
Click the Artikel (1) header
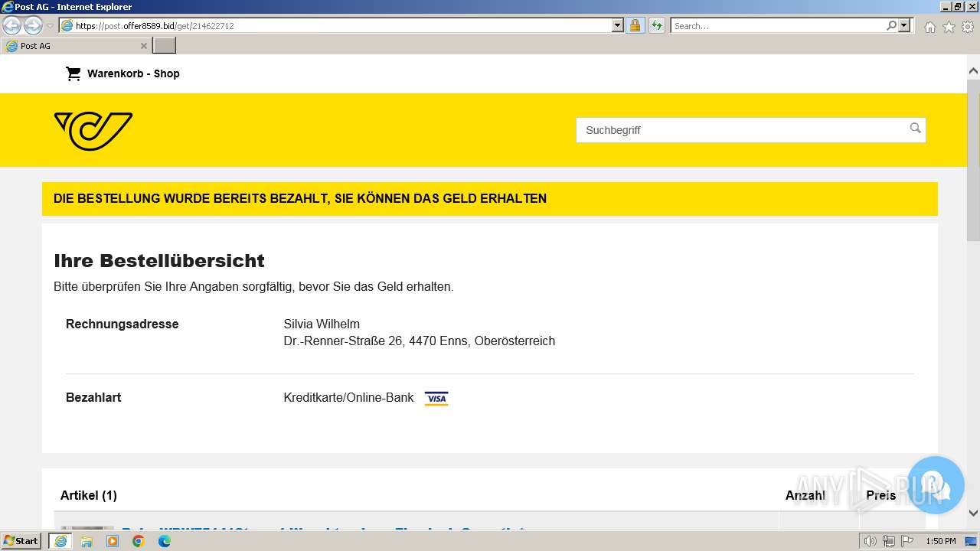pyautogui.click(x=89, y=495)
